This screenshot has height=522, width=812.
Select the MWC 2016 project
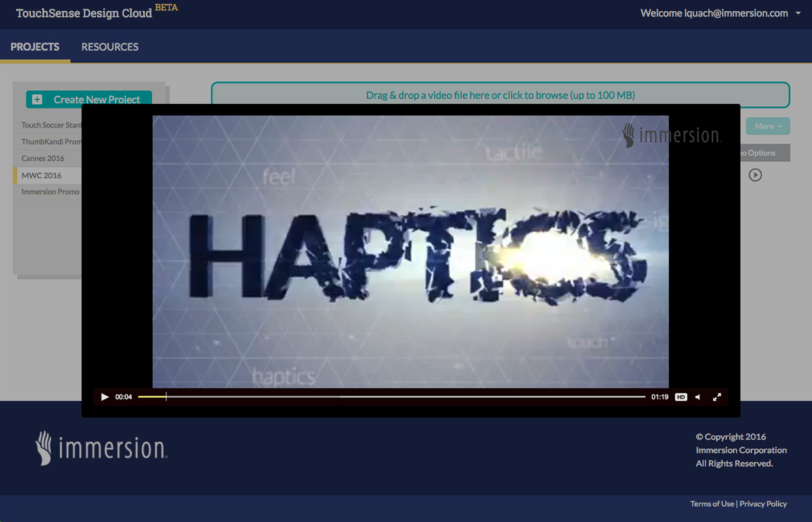(42, 175)
